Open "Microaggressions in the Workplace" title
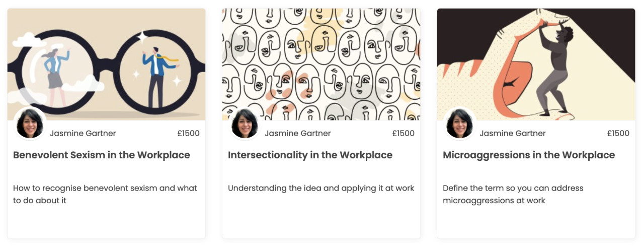 pos(529,155)
